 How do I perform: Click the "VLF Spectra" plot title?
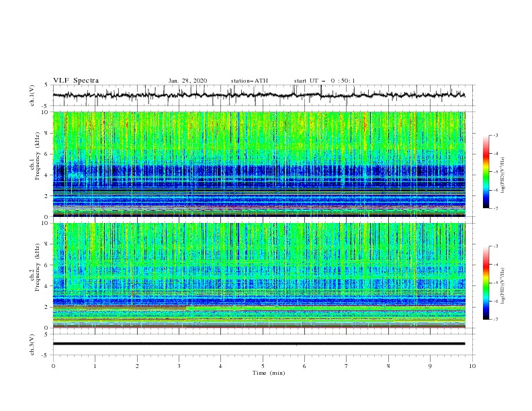76,81
